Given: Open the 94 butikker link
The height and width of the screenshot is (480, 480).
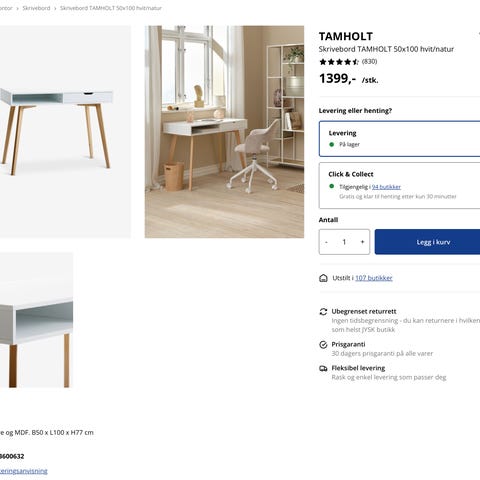Looking at the screenshot, I should click(x=386, y=187).
